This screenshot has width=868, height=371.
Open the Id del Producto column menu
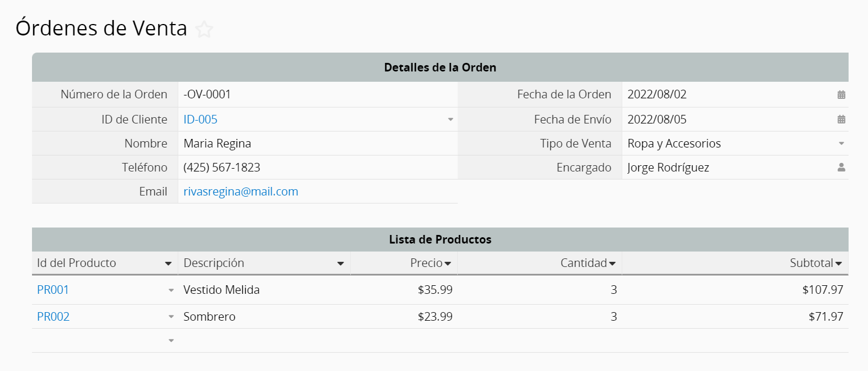[168, 264]
